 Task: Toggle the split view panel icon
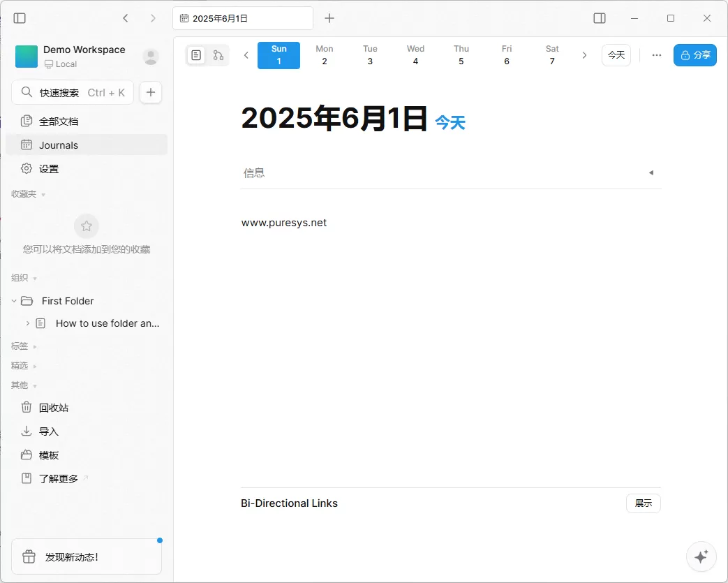click(x=599, y=17)
